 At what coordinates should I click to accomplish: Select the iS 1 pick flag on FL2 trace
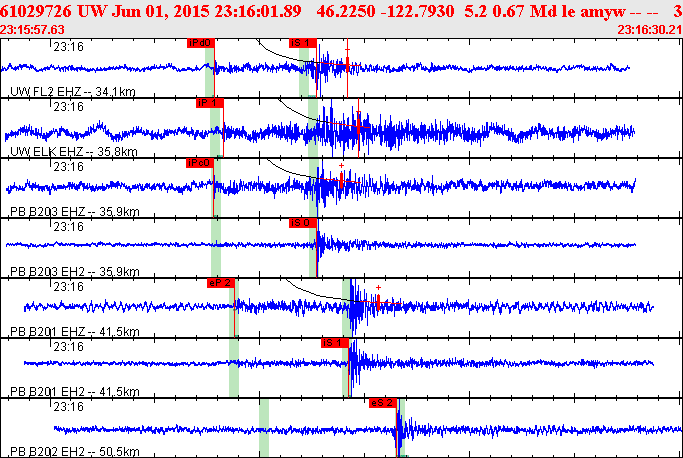click(x=302, y=44)
